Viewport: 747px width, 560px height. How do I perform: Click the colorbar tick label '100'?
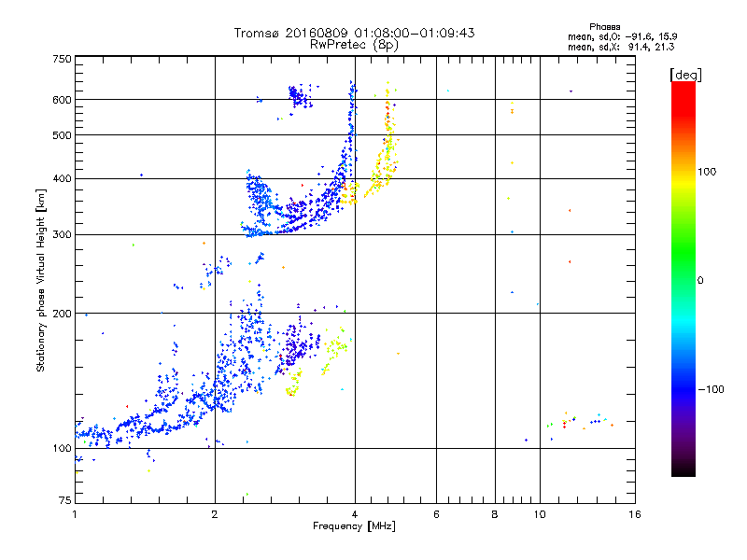(707, 172)
